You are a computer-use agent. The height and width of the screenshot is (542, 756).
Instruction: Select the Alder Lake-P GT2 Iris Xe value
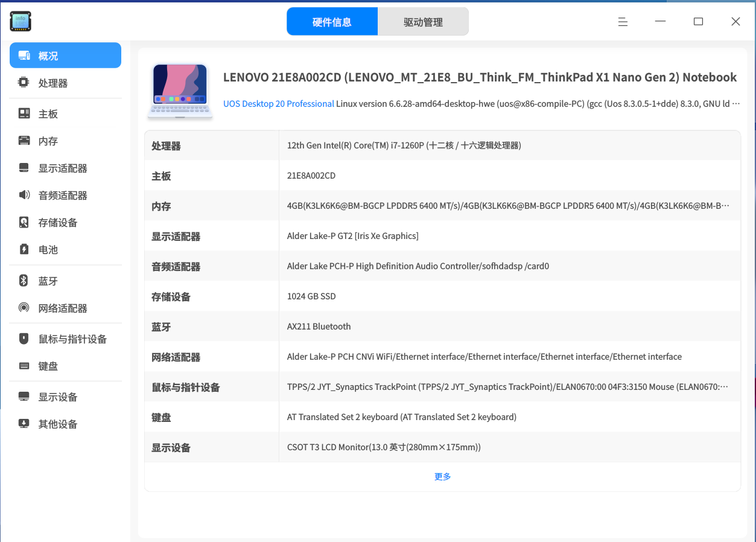(353, 236)
